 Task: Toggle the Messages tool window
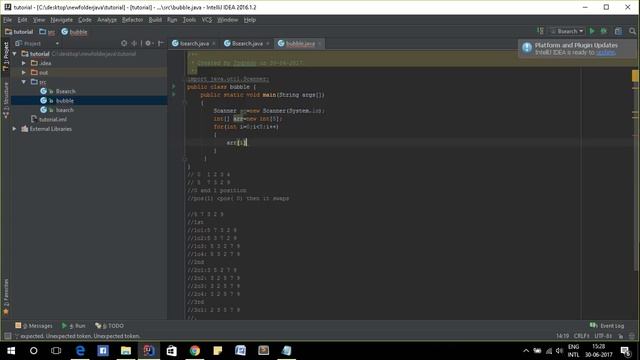point(34,325)
